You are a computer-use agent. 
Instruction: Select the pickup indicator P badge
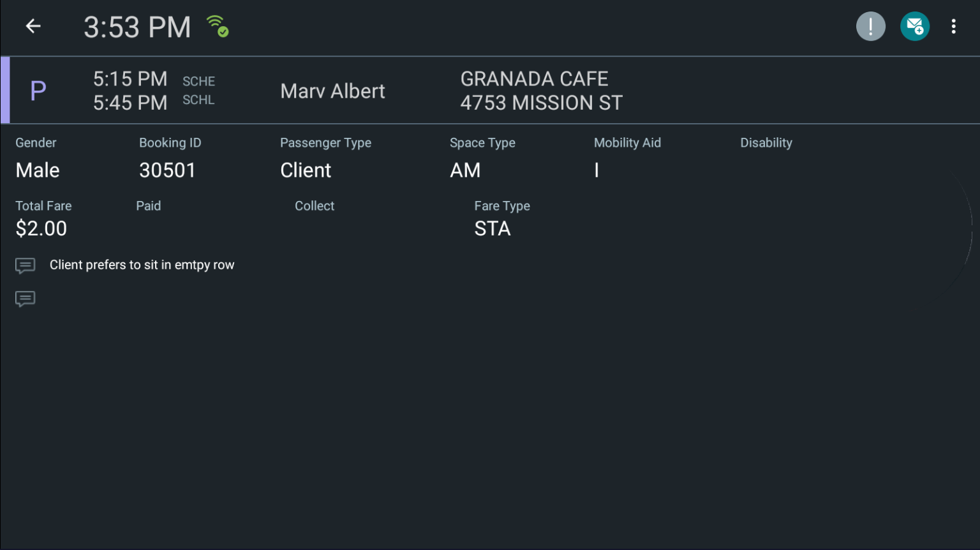coord(38,90)
